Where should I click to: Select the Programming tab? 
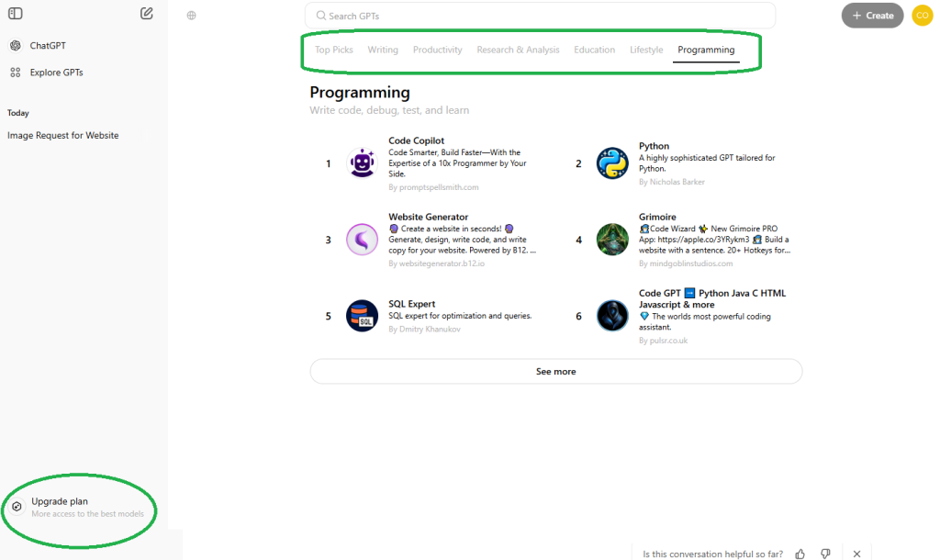[706, 50]
